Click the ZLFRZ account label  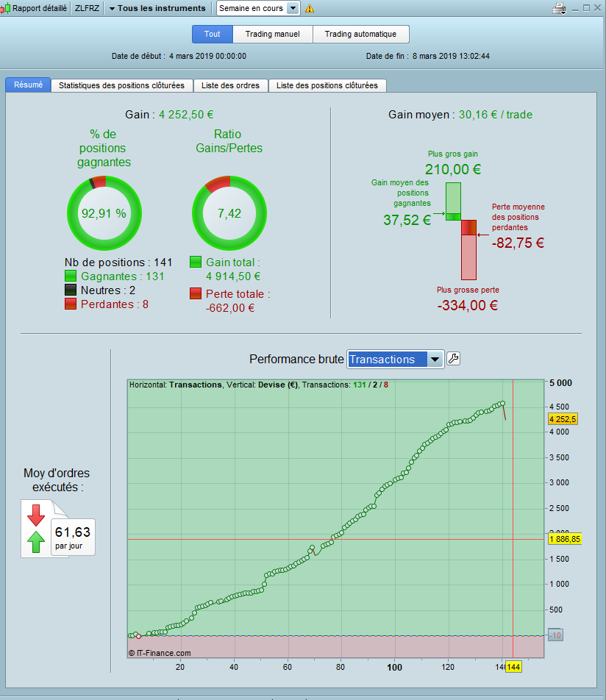click(87, 9)
